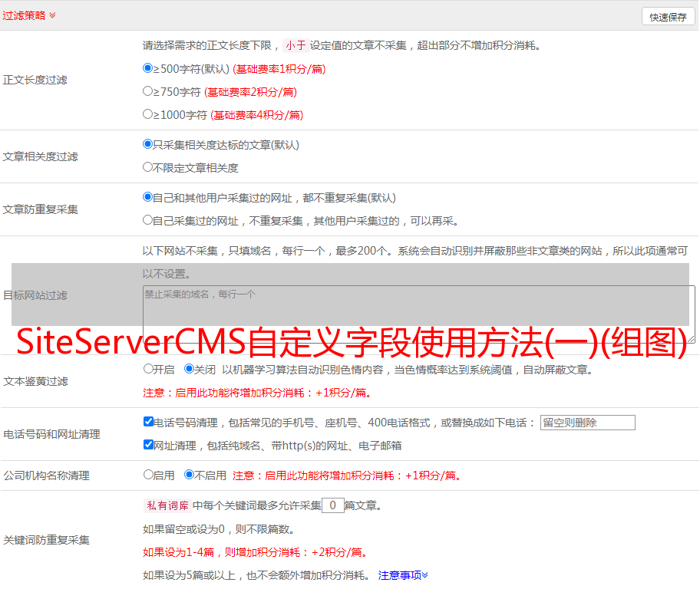700x589 pixels.
Task: Select 关闭 for 文本鉴黄过滤
Action: tap(190, 369)
